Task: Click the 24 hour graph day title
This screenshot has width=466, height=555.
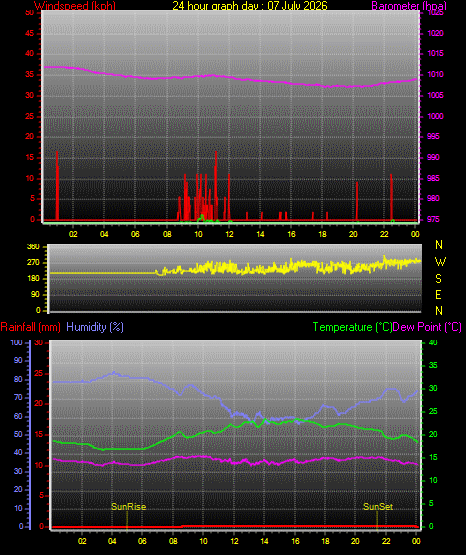Action: pyautogui.click(x=250, y=6)
